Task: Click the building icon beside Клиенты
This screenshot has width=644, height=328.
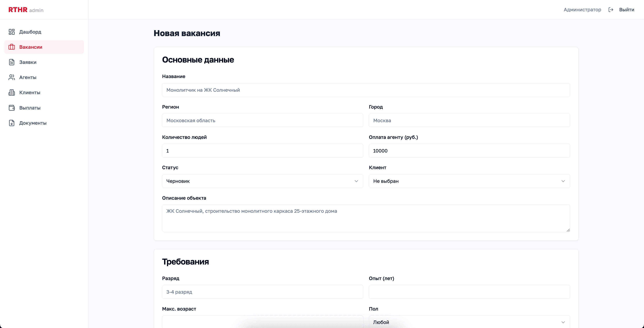Action: pyautogui.click(x=12, y=93)
